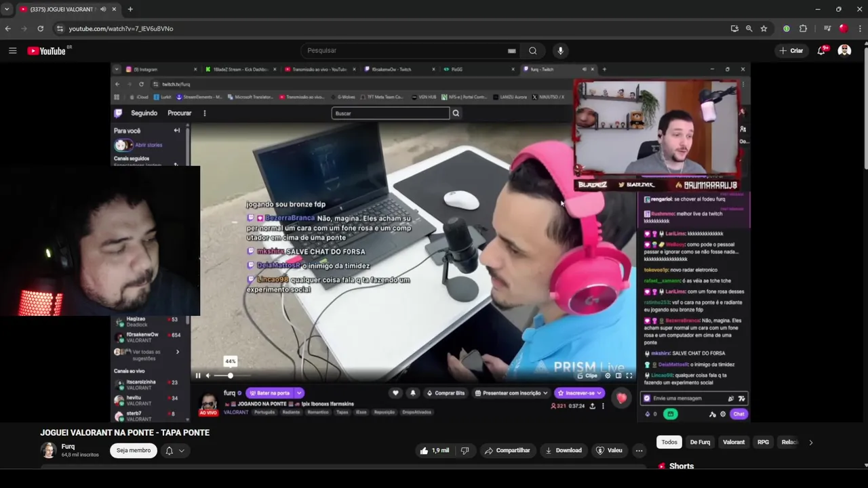Viewport: 868px width, 488px height.
Task: Open the YouTube guide hamburger menu
Action: [12, 51]
